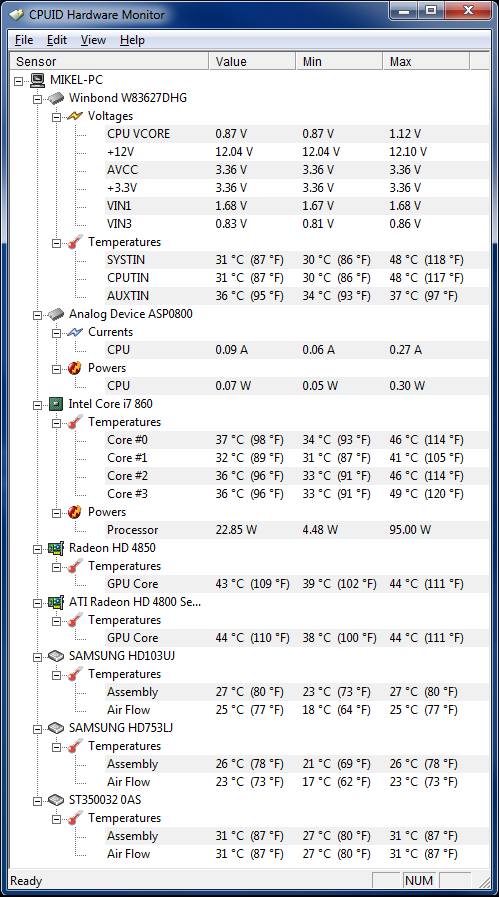This screenshot has height=897, width=499.
Task: Maximize the CPUID Hardware Monitor window
Action: click(x=430, y=9)
